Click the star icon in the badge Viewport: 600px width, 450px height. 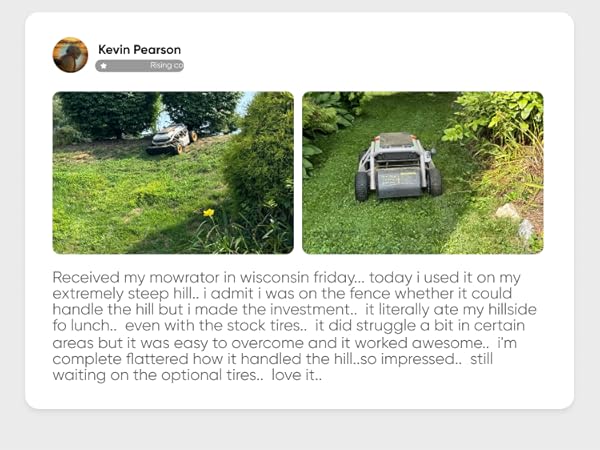[103, 66]
